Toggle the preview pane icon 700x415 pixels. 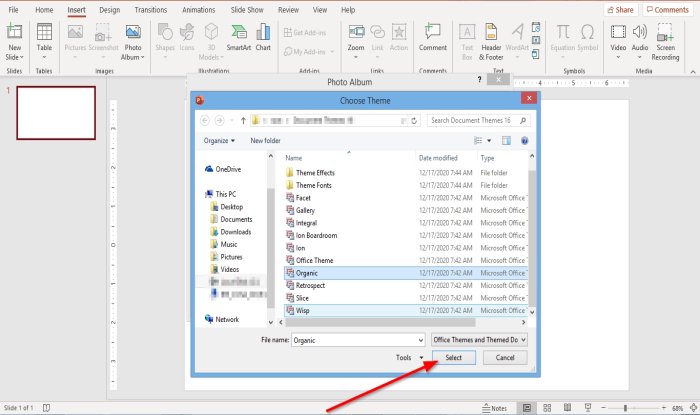[x=506, y=141]
